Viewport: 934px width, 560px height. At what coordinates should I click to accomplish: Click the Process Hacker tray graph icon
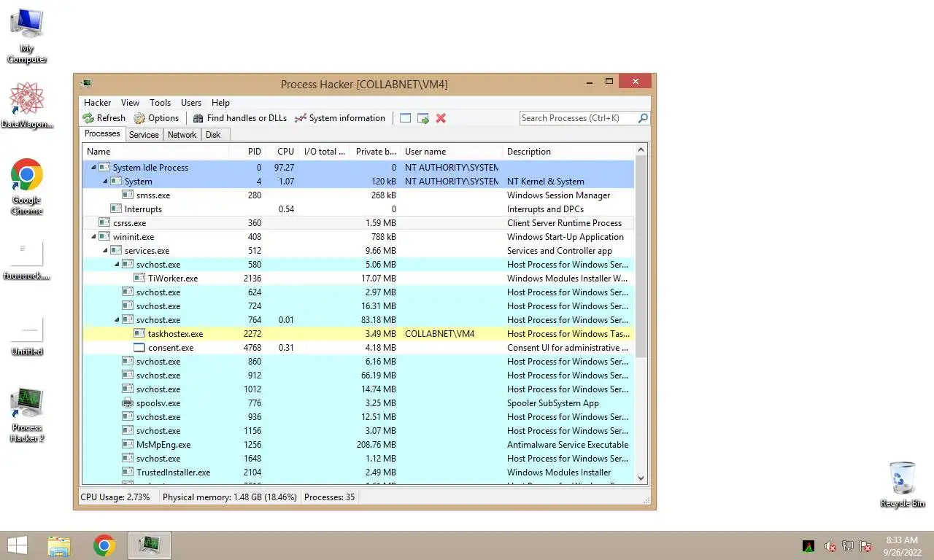pyautogui.click(x=808, y=546)
